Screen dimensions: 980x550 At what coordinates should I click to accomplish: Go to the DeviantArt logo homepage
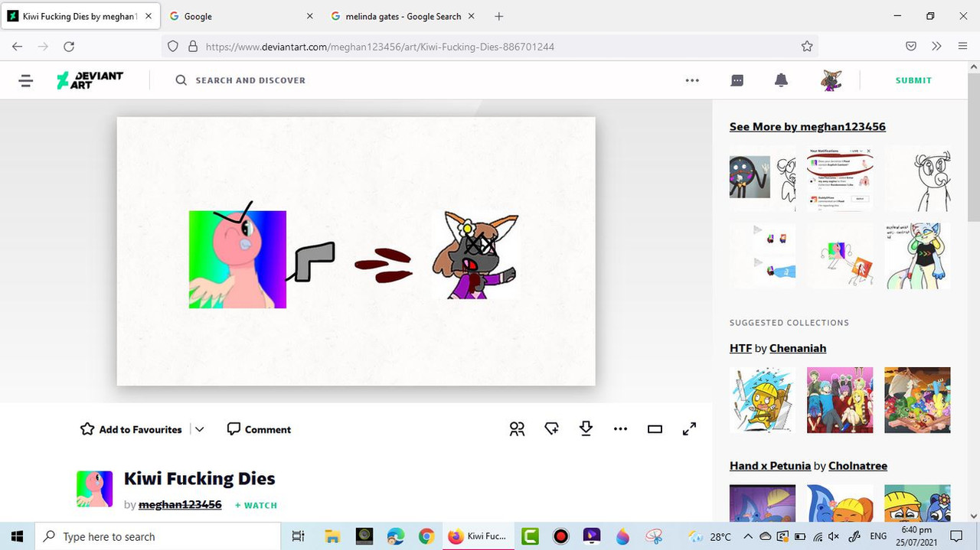(x=90, y=80)
